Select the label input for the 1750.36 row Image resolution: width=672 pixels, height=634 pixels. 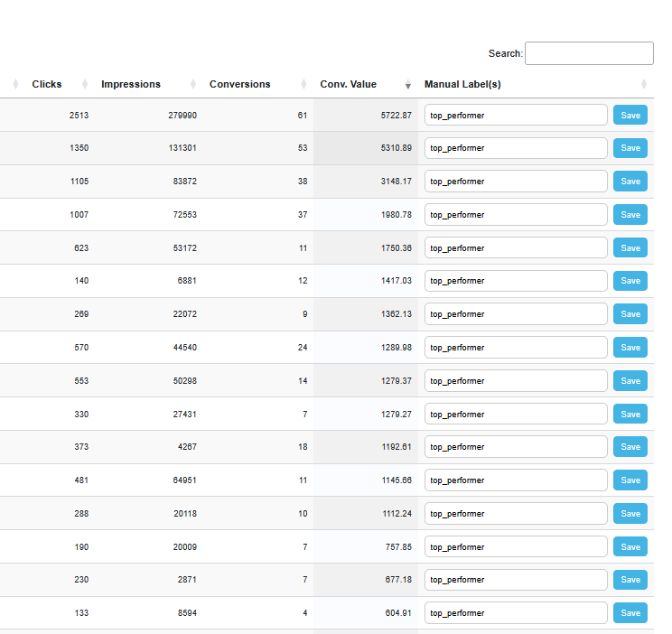(516, 247)
